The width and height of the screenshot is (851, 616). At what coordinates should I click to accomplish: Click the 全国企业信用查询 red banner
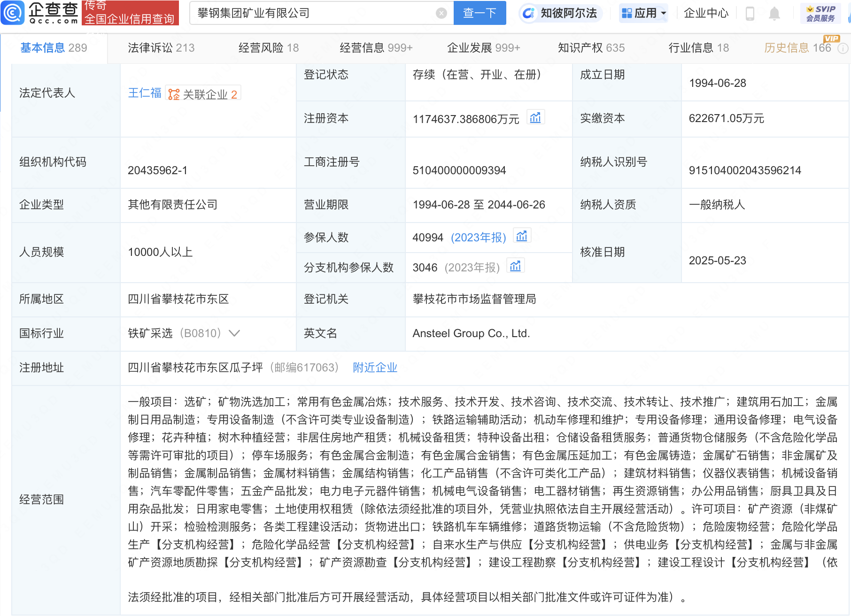[x=130, y=13]
